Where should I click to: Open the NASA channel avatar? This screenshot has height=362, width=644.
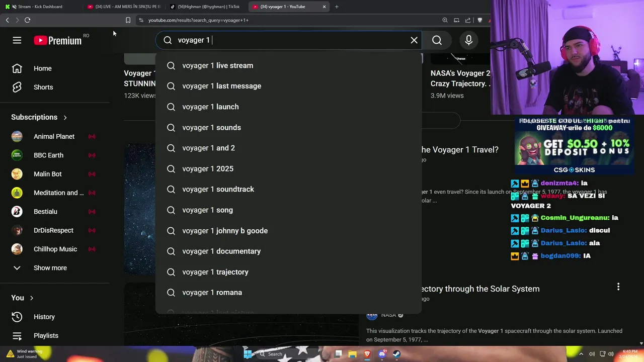(372, 315)
